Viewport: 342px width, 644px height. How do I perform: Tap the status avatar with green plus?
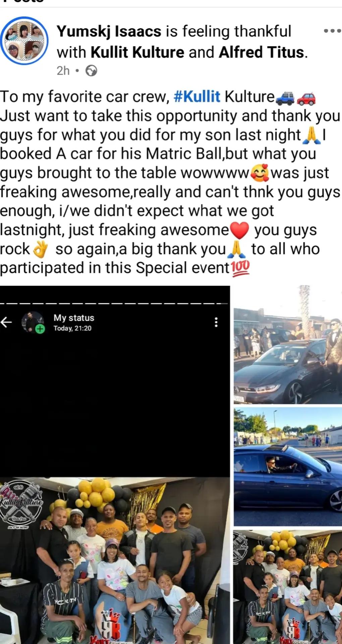33,322
